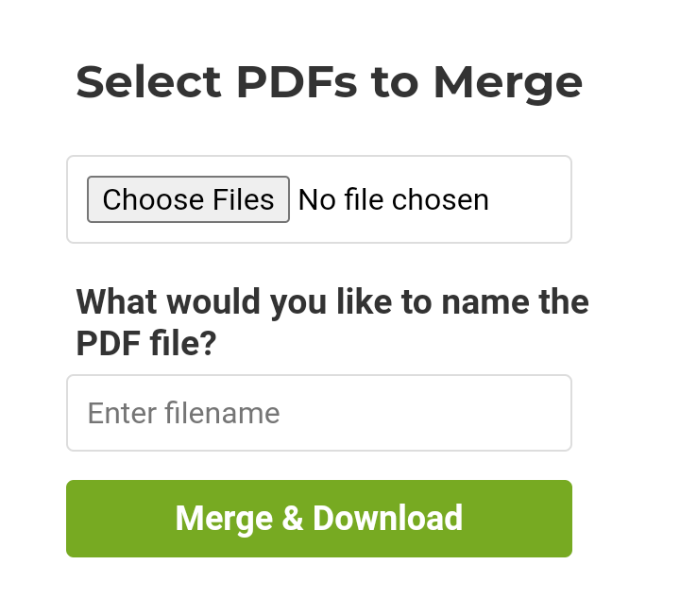Open the file picker via Choose Files
Image resolution: width=680 pixels, height=616 pixels.
click(188, 199)
